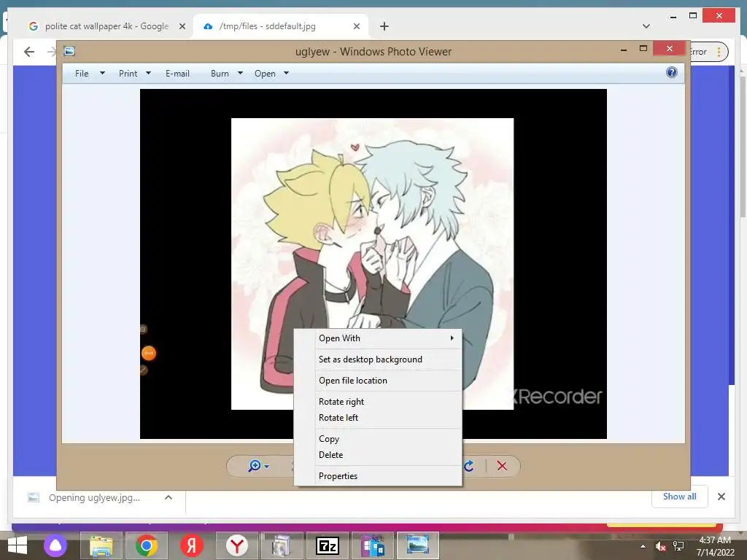The width and height of the screenshot is (747, 560).
Task: Click the muted volume icon in the system tray
Action: (661, 546)
